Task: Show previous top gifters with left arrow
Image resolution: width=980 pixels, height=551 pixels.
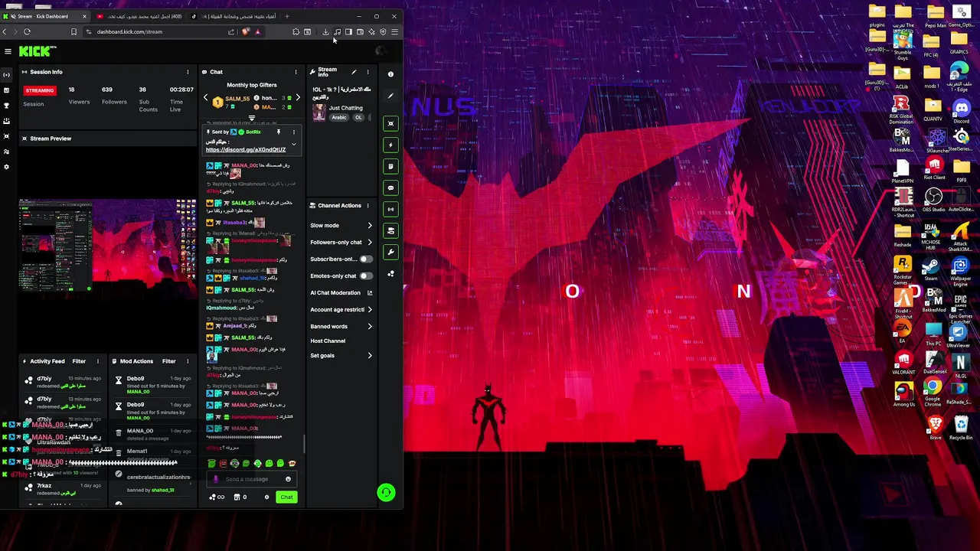Action: 205,98
